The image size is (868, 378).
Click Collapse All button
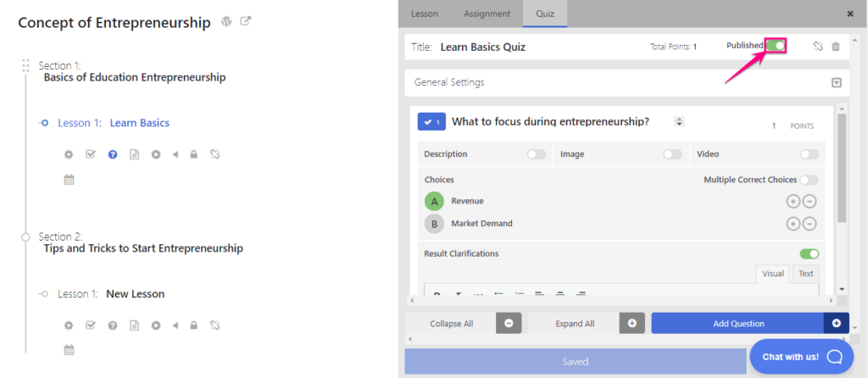(464, 323)
